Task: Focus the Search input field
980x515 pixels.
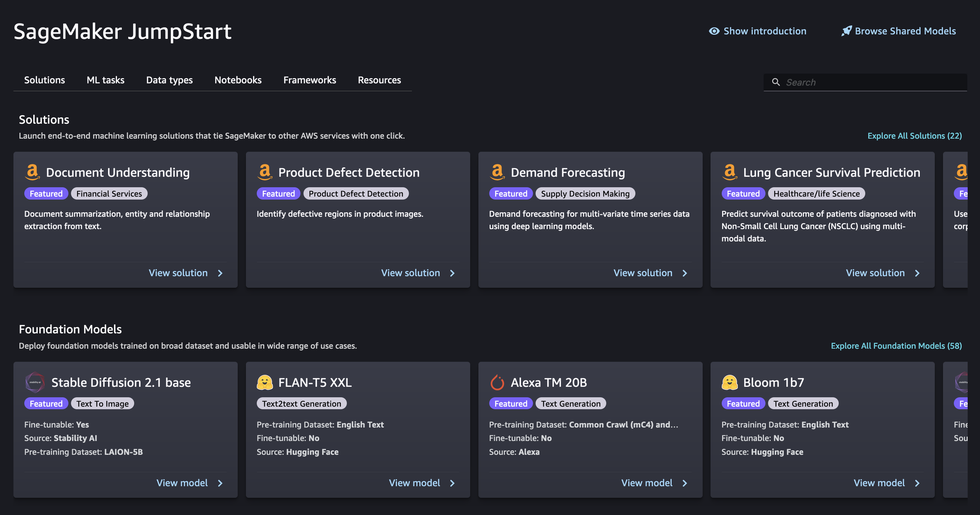Action: 865,82
